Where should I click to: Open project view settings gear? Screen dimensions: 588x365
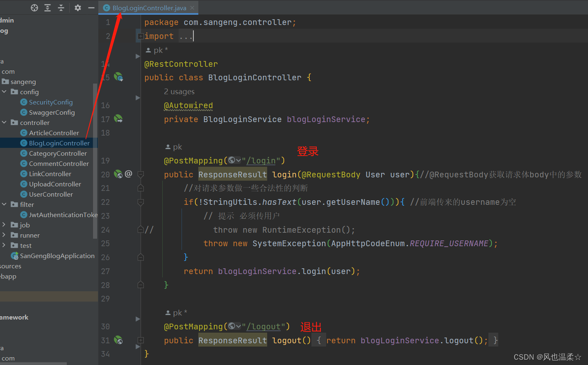point(78,8)
